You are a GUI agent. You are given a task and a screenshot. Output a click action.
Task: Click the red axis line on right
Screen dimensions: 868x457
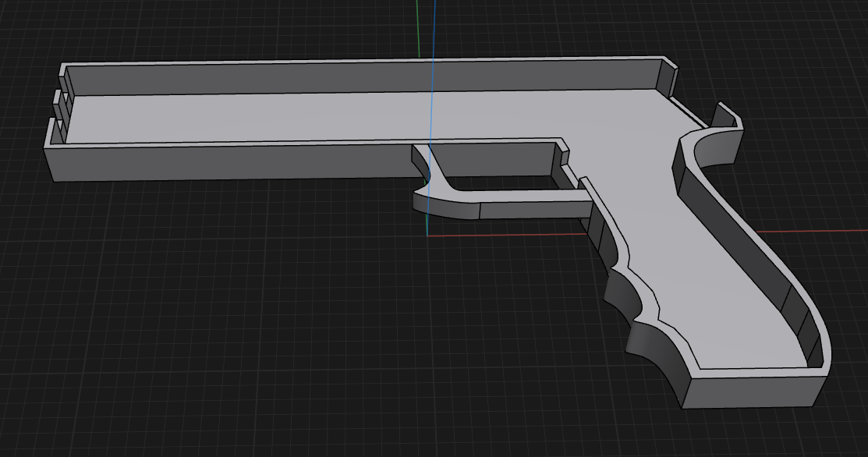819,231
